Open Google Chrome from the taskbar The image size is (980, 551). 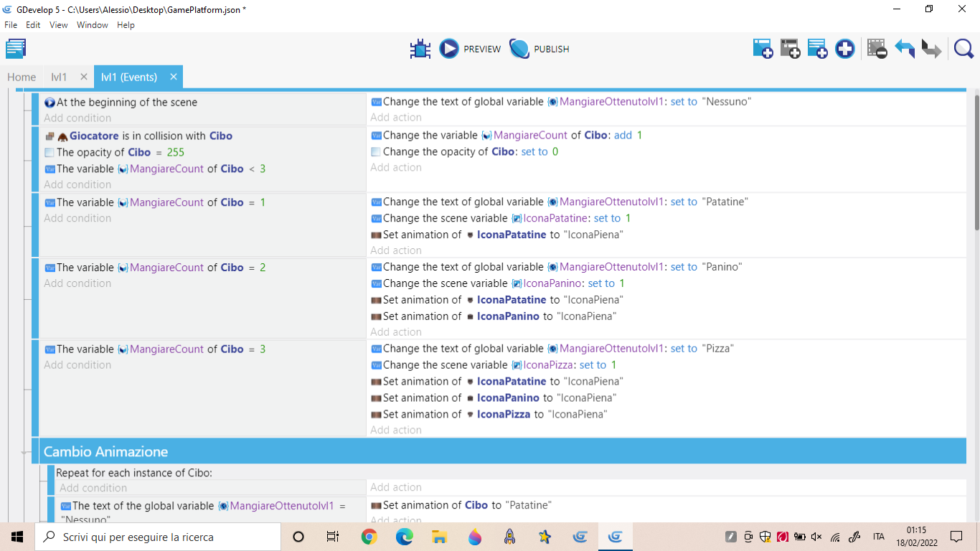[x=369, y=537]
